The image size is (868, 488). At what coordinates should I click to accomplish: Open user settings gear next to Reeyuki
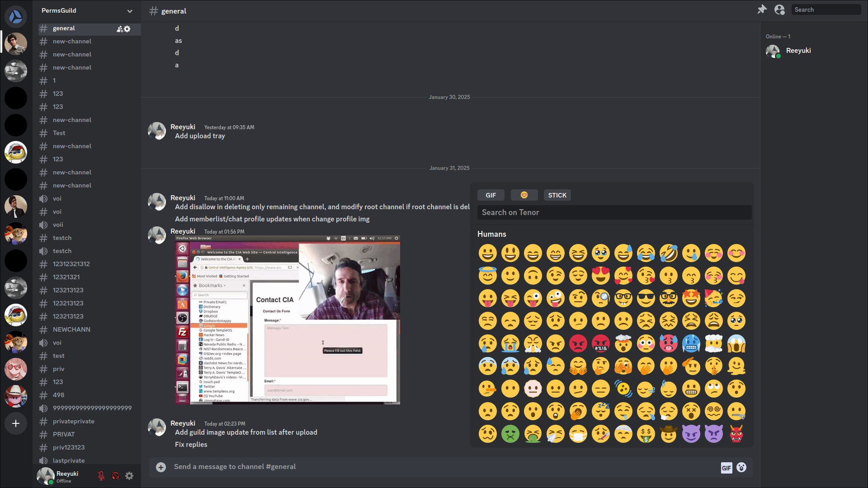(x=129, y=476)
